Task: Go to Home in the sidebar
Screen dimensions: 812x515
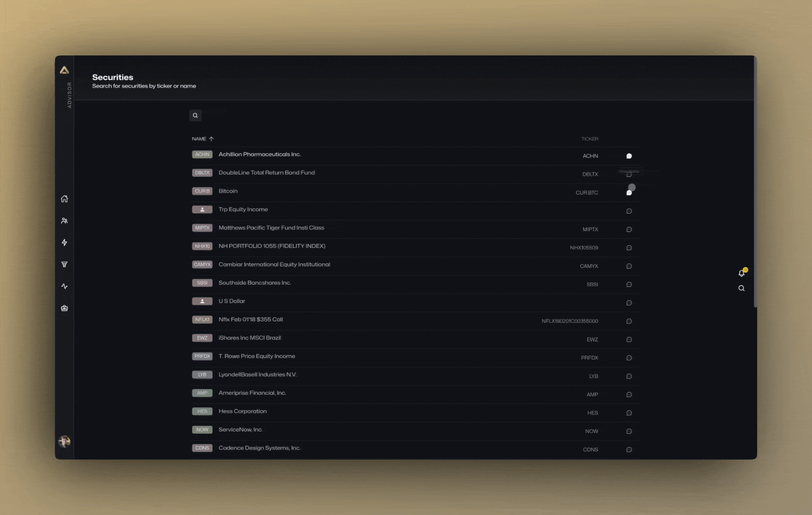Action: (64, 199)
